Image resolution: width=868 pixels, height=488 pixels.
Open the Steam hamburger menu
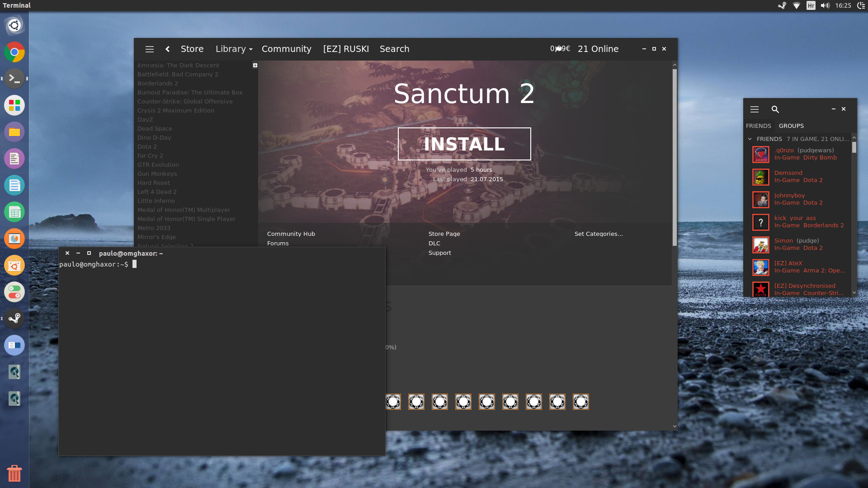(150, 49)
